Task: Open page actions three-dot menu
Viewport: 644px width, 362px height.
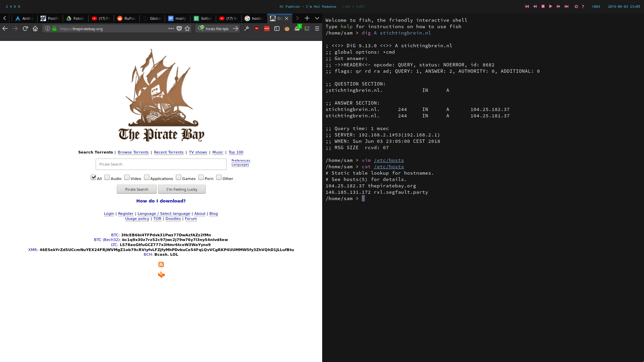Action: 171,29
